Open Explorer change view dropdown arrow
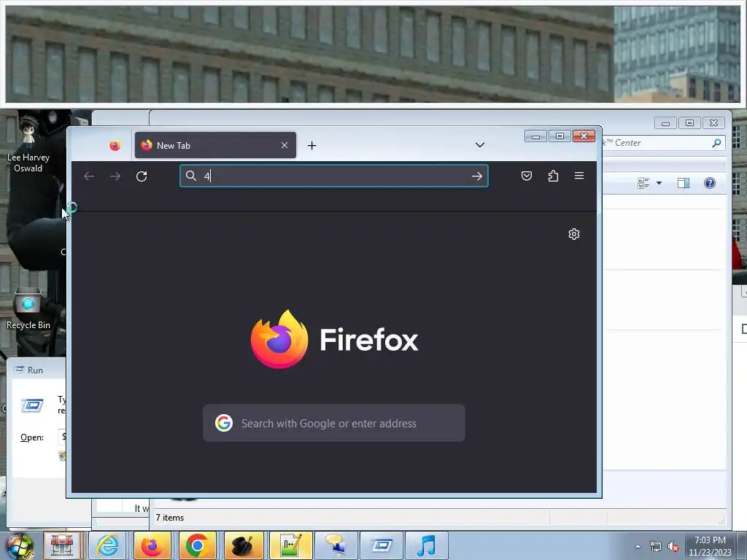Screen dimensions: 747x560 pyautogui.click(x=659, y=183)
